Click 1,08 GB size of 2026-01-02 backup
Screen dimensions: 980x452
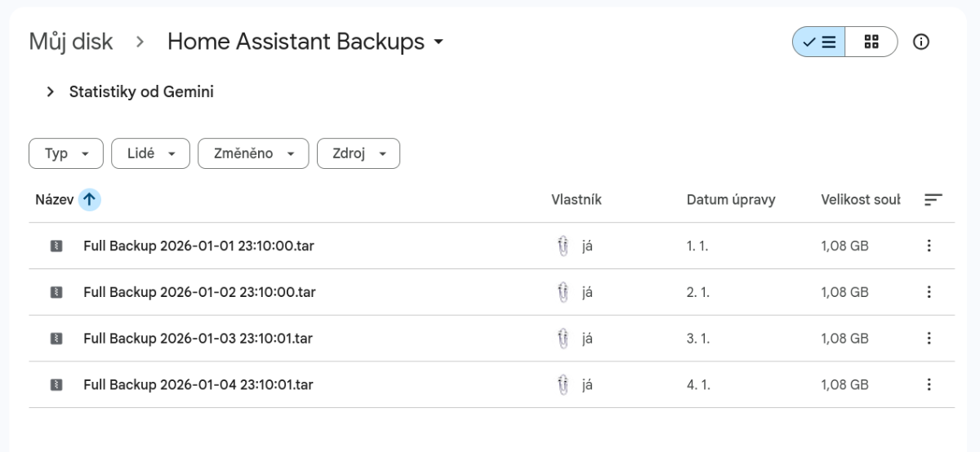click(x=844, y=292)
